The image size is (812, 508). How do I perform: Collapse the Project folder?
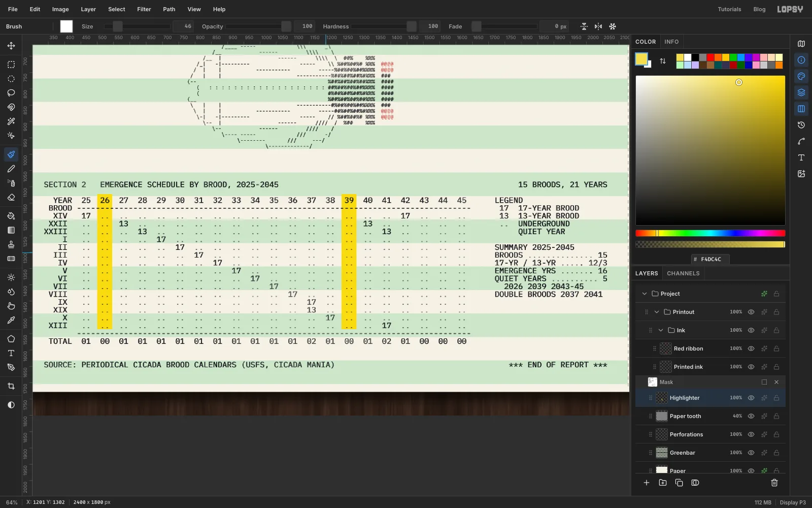(645, 294)
